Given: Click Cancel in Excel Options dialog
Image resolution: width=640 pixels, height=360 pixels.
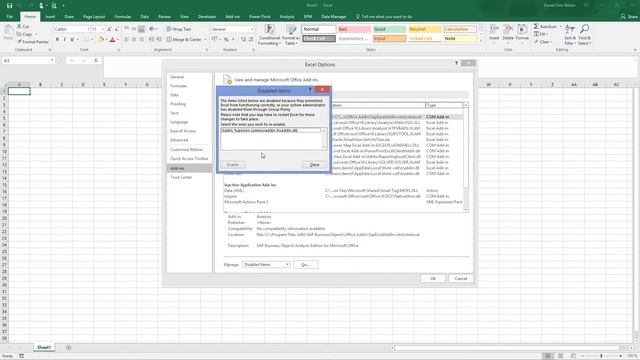Looking at the screenshot, I should 460,278.
